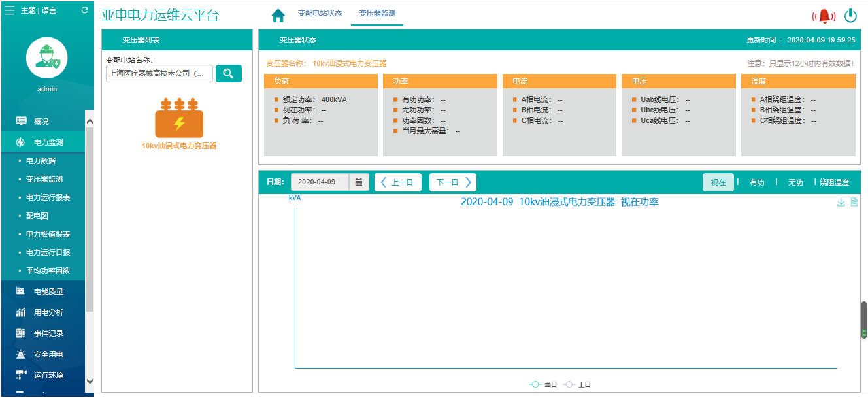Open the red alarm bell notifications
868x398 pixels.
(824, 16)
